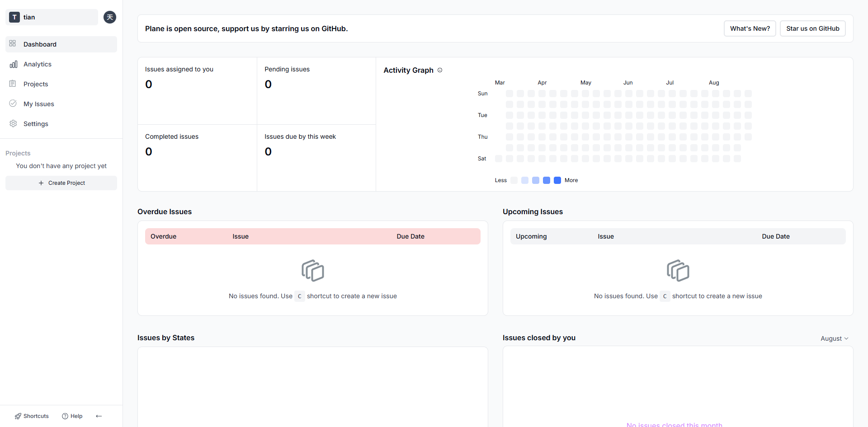Collapse sidebar with the left arrow icon

[x=99, y=416]
